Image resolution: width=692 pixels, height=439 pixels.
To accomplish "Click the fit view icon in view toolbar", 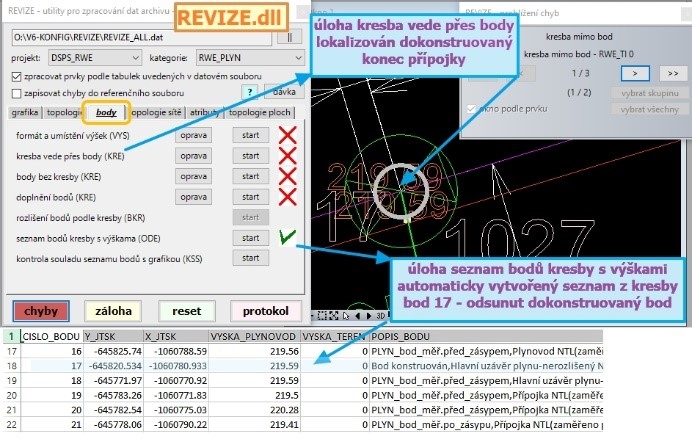I will 334,316.
